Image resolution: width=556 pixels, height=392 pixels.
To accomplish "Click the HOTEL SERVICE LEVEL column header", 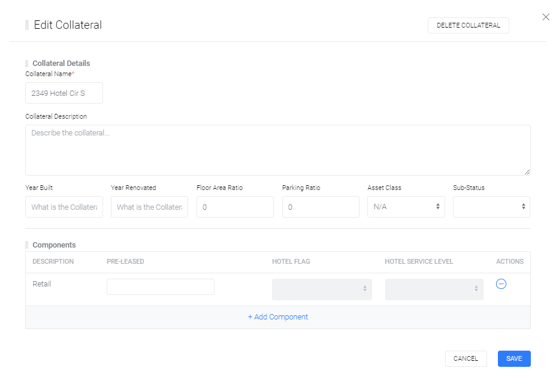I will [x=419, y=261].
